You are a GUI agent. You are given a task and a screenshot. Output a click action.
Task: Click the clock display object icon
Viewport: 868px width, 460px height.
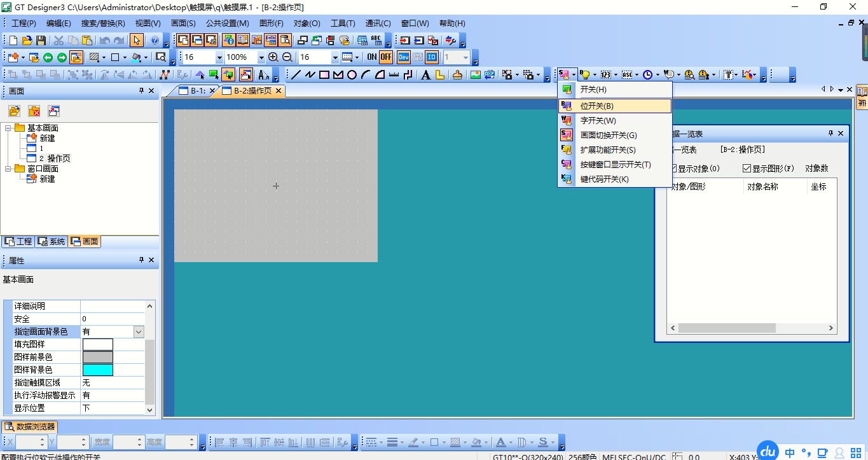pos(647,74)
